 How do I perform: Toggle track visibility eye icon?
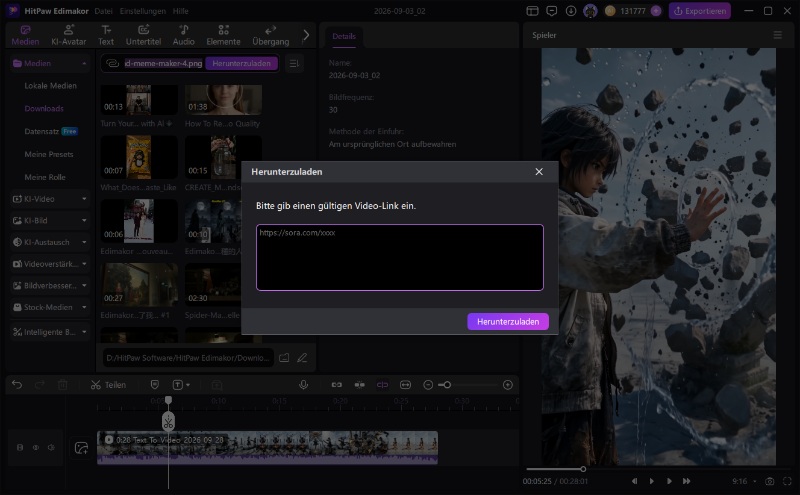[x=36, y=448]
